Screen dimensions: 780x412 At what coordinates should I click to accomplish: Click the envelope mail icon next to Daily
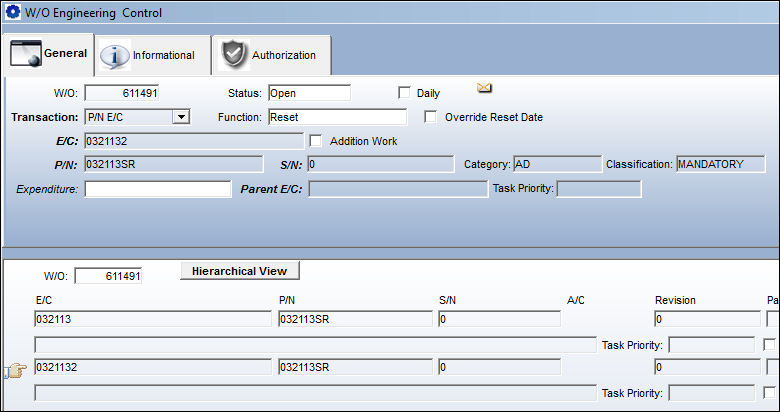[484, 88]
